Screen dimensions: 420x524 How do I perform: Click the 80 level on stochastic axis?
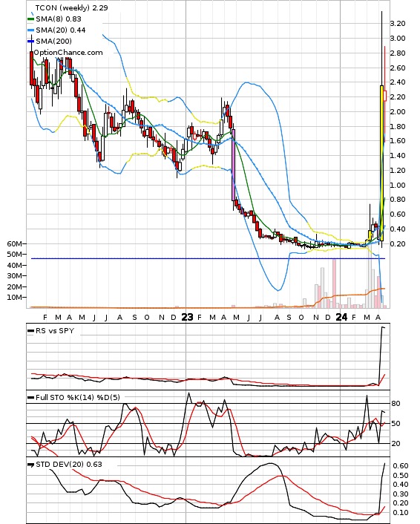[396, 403]
